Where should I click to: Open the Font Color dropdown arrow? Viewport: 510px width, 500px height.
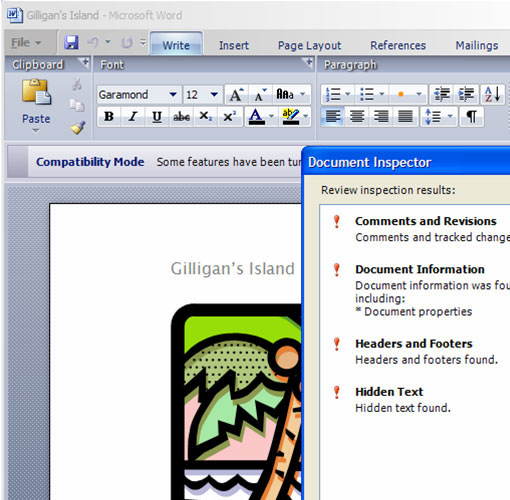[x=272, y=117]
